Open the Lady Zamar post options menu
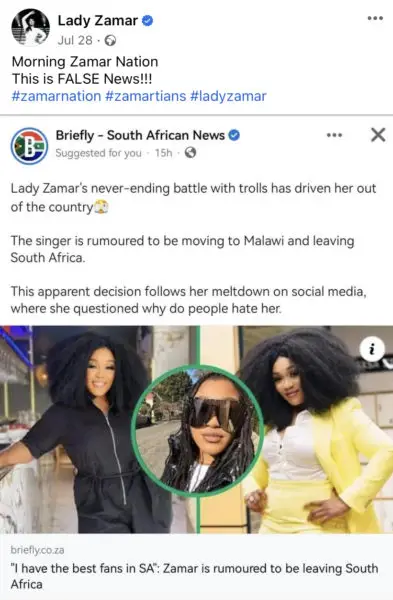The image size is (393, 600). (x=375, y=18)
